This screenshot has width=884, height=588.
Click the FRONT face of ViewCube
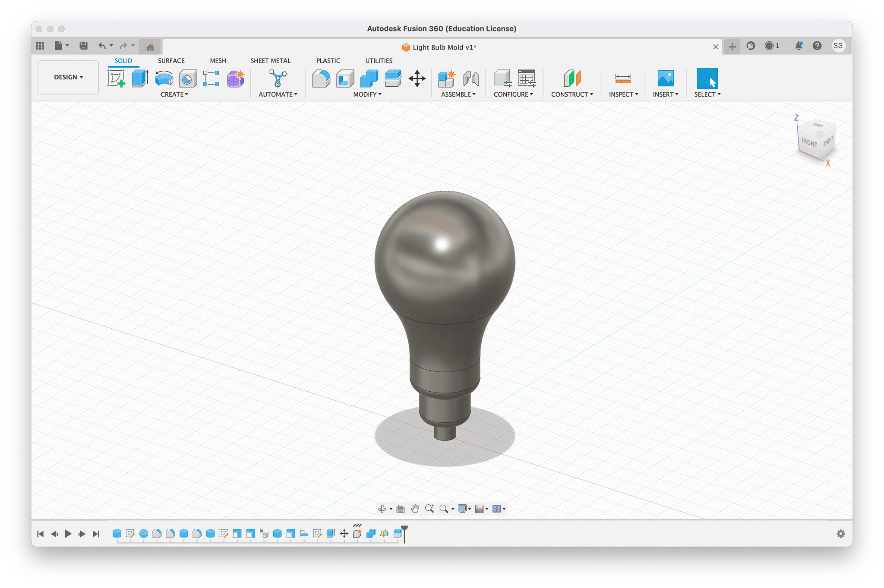pyautogui.click(x=809, y=142)
